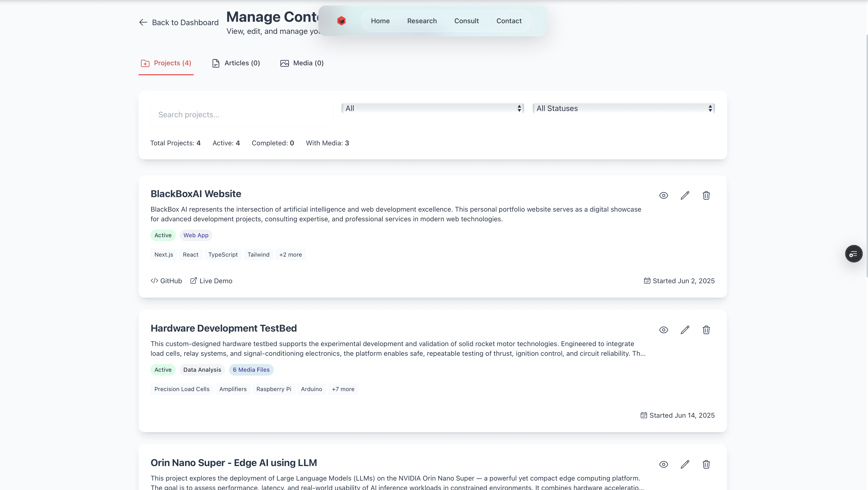Go Back to Dashboard

[179, 22]
